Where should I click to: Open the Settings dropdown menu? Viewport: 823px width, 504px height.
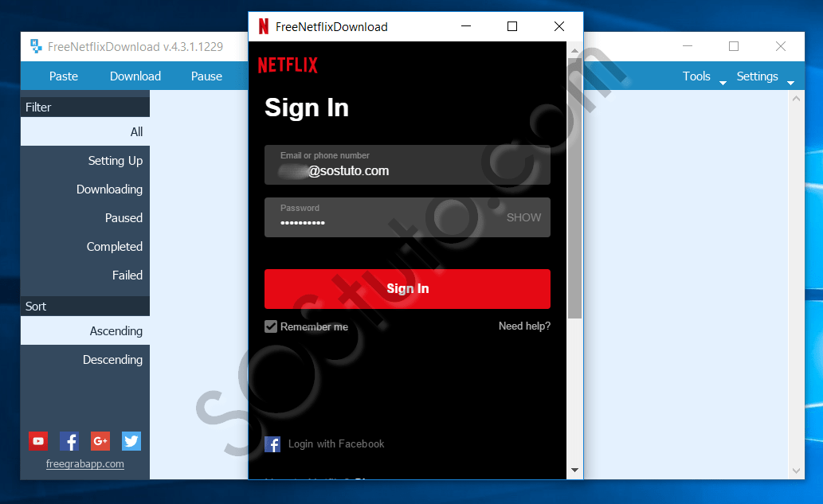[756, 76]
